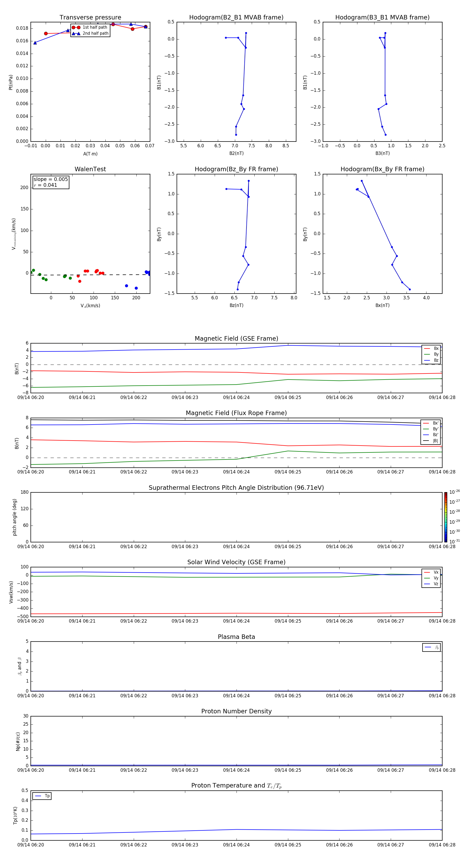Click the '1st half path' legend entry
The height and width of the screenshot is (868, 473).
pos(90,27)
